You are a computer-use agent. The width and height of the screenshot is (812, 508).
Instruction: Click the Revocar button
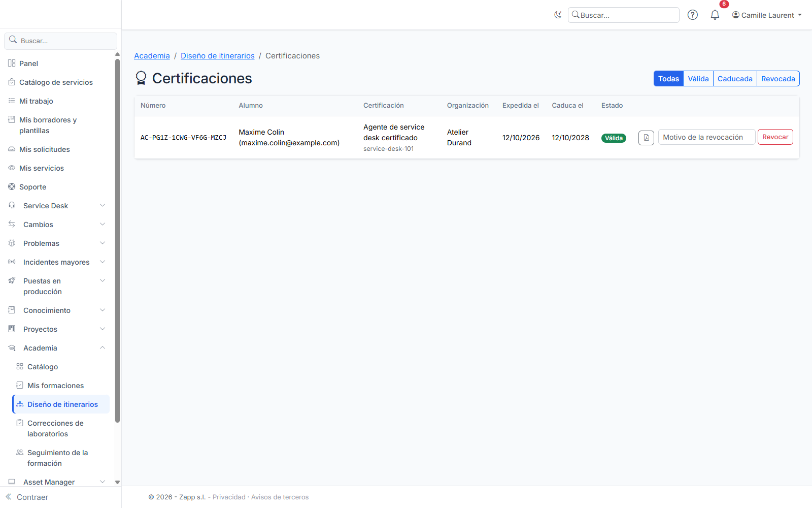tap(775, 137)
